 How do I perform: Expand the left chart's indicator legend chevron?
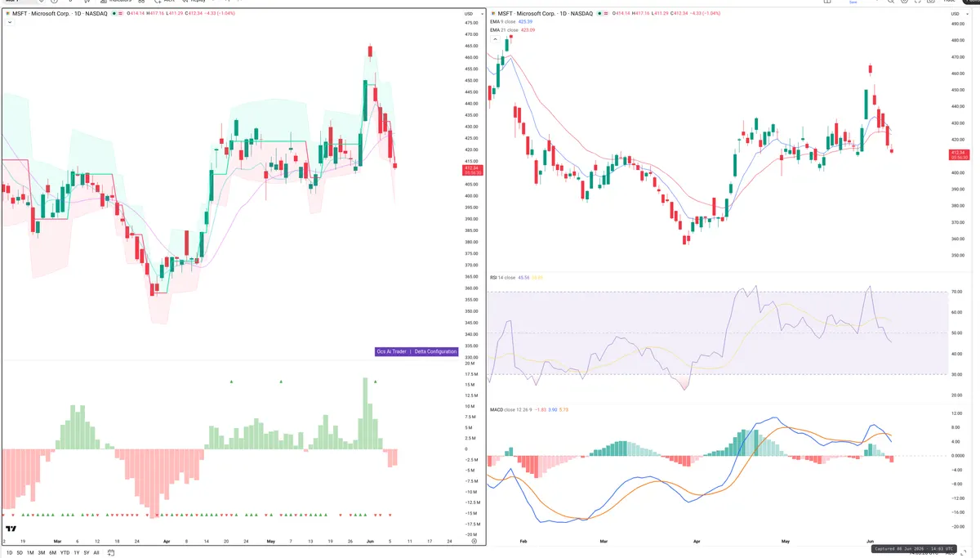point(9,22)
